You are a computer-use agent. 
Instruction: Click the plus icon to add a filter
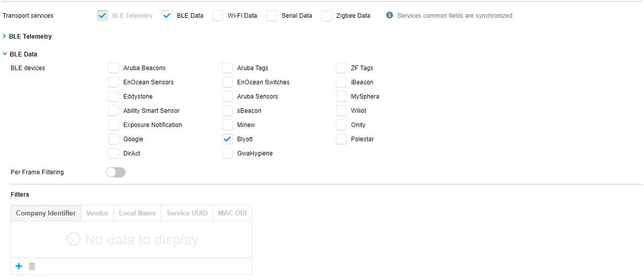19,266
